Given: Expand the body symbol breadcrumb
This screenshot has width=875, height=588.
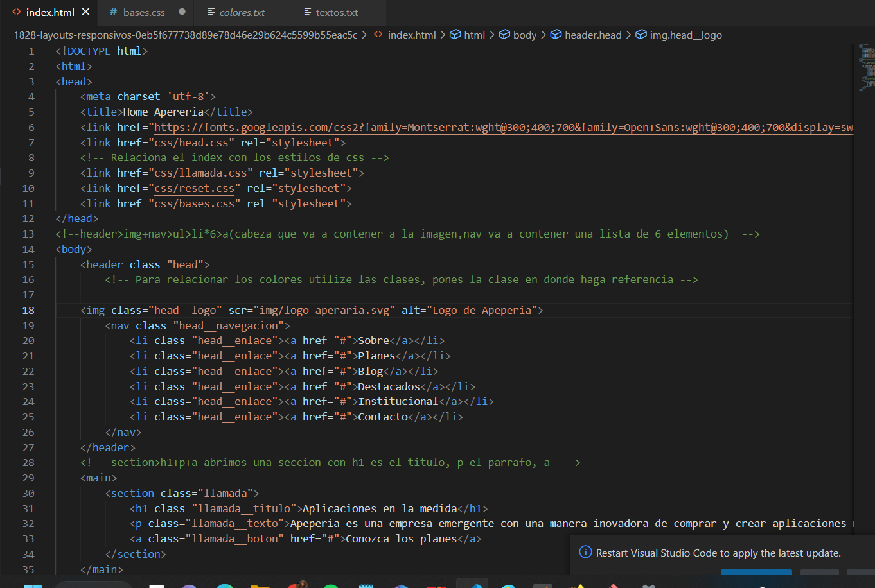Looking at the screenshot, I should 518,35.
